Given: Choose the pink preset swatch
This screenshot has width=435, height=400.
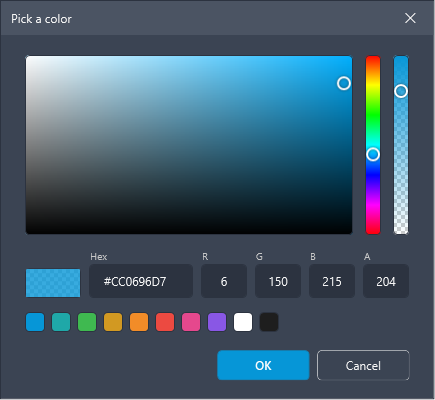Looking at the screenshot, I should (191, 322).
